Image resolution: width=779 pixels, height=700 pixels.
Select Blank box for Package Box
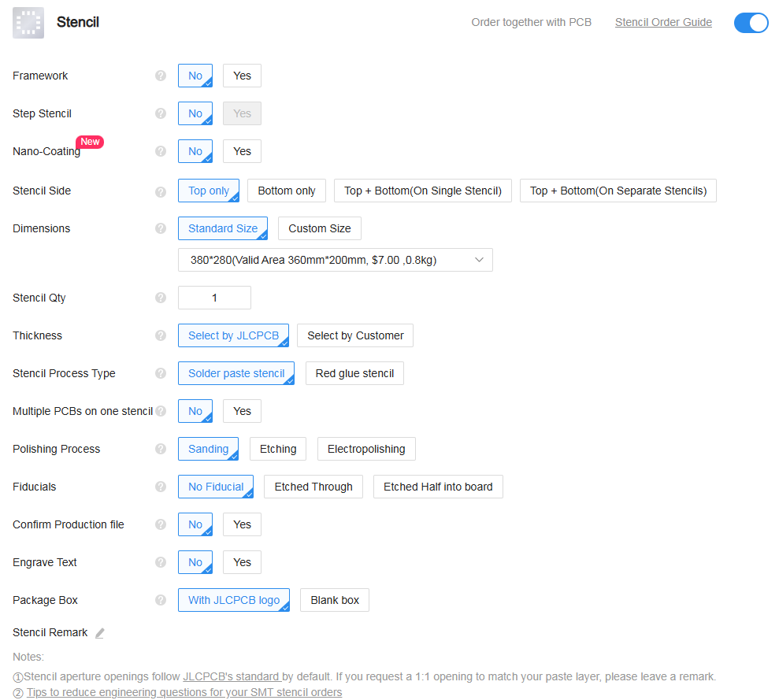pyautogui.click(x=334, y=600)
